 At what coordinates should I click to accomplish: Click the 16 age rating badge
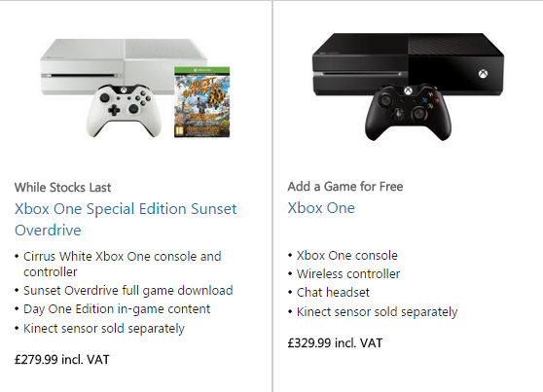[179, 130]
